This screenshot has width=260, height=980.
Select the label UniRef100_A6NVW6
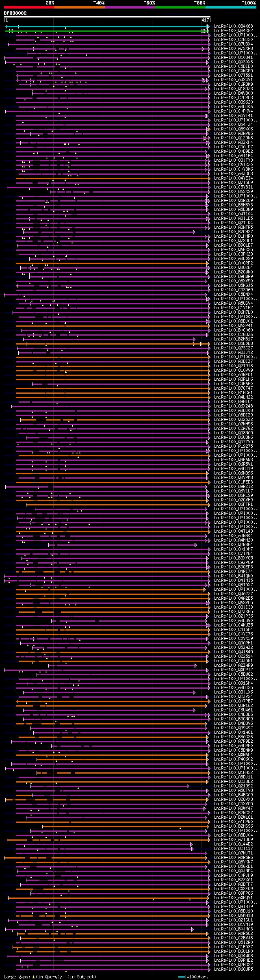click(233, 134)
